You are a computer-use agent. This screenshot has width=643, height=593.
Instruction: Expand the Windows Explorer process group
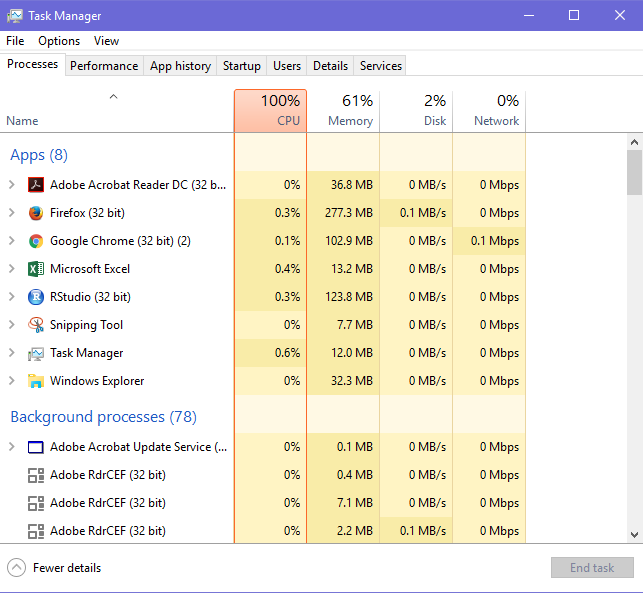pos(12,381)
